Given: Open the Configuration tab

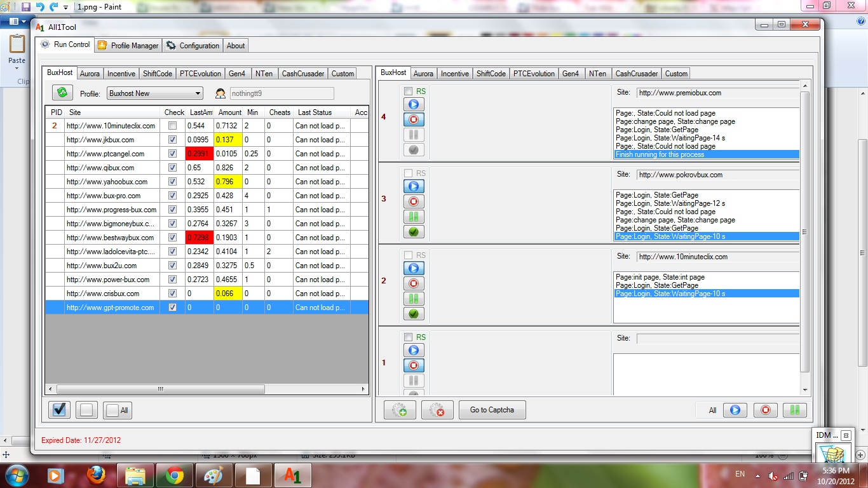Looking at the screenshot, I should (x=193, y=45).
